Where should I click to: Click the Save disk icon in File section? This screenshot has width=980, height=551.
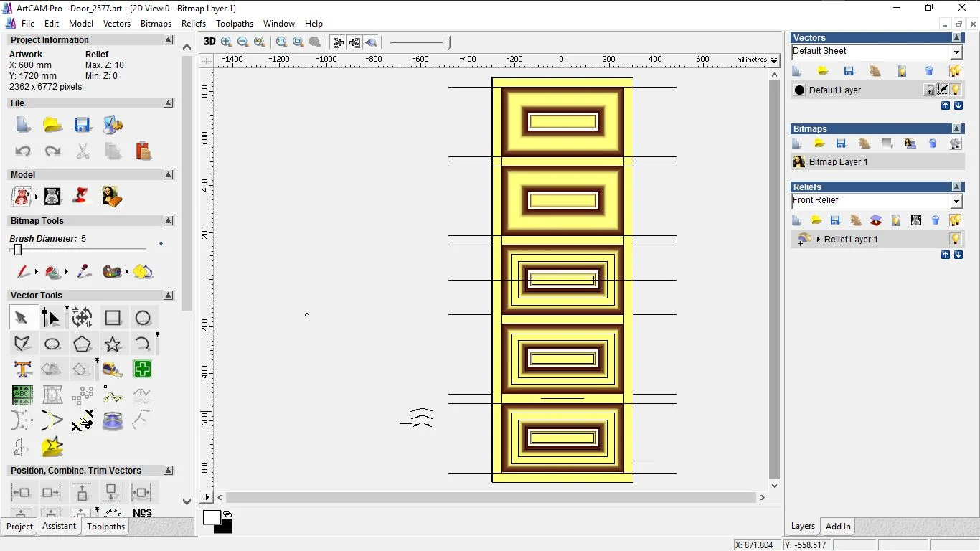tap(83, 125)
